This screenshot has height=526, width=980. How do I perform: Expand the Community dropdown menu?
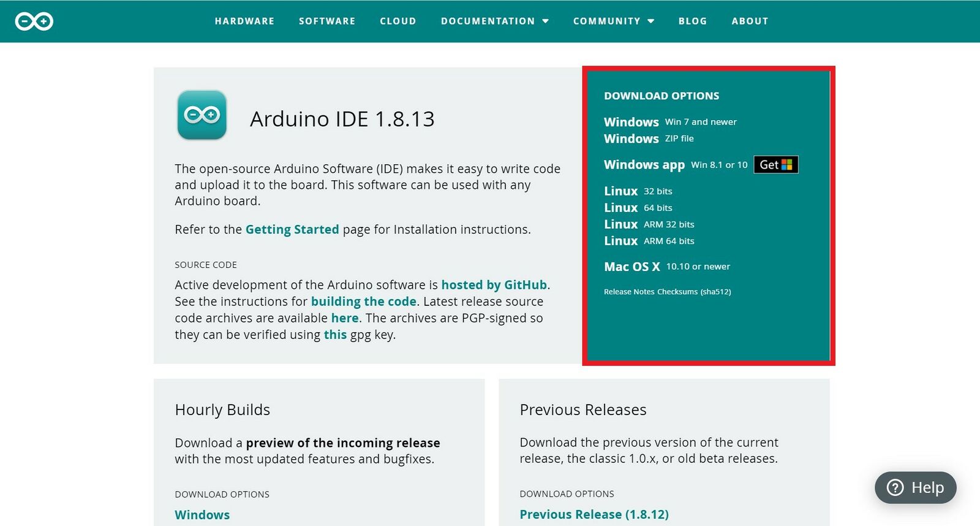tap(613, 21)
